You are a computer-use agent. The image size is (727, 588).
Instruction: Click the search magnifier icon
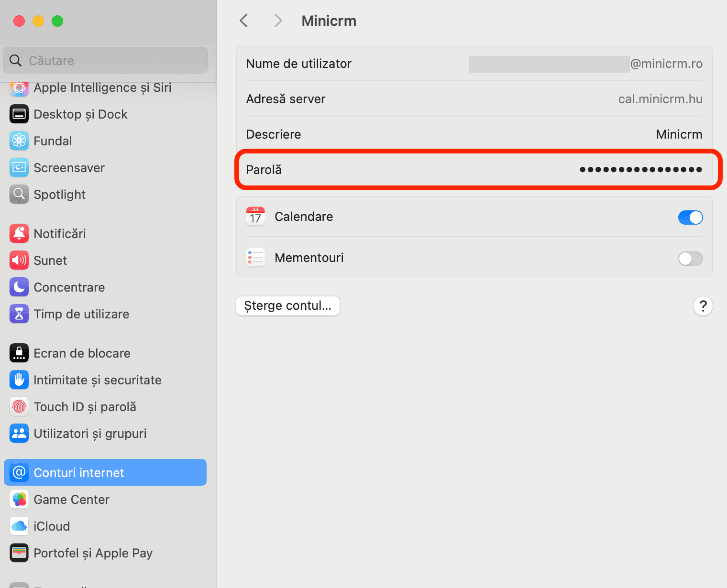click(16, 60)
